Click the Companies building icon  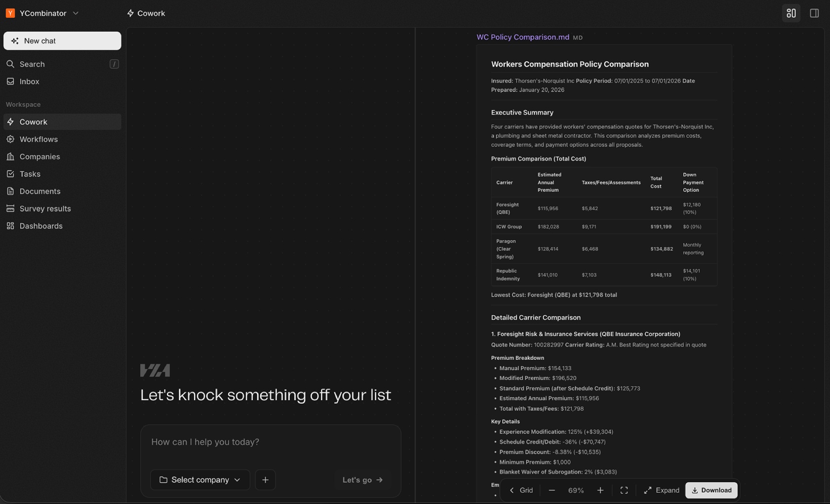click(10, 157)
